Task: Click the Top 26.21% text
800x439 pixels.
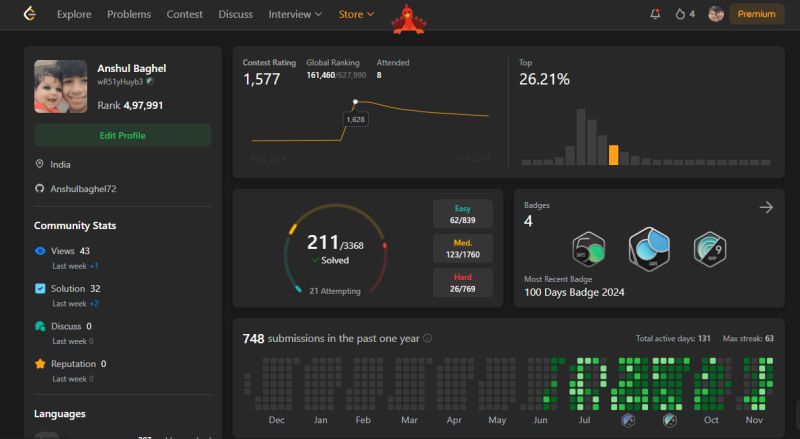Action: pyautogui.click(x=544, y=79)
